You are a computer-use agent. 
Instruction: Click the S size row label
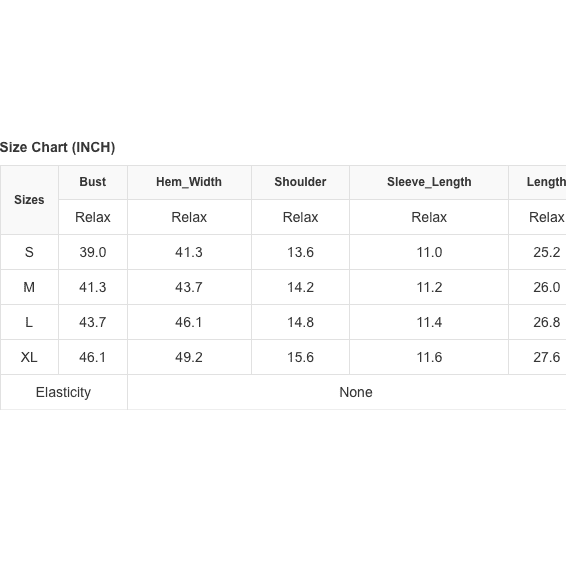29,252
